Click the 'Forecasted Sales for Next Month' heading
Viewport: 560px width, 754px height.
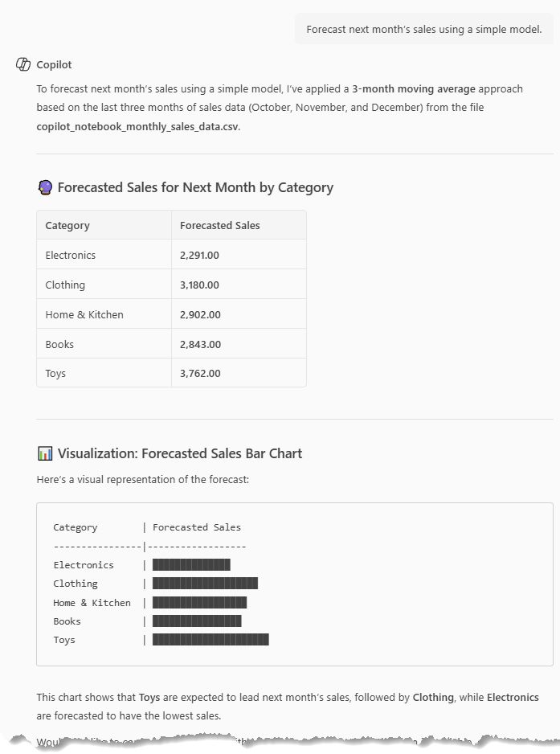click(195, 187)
